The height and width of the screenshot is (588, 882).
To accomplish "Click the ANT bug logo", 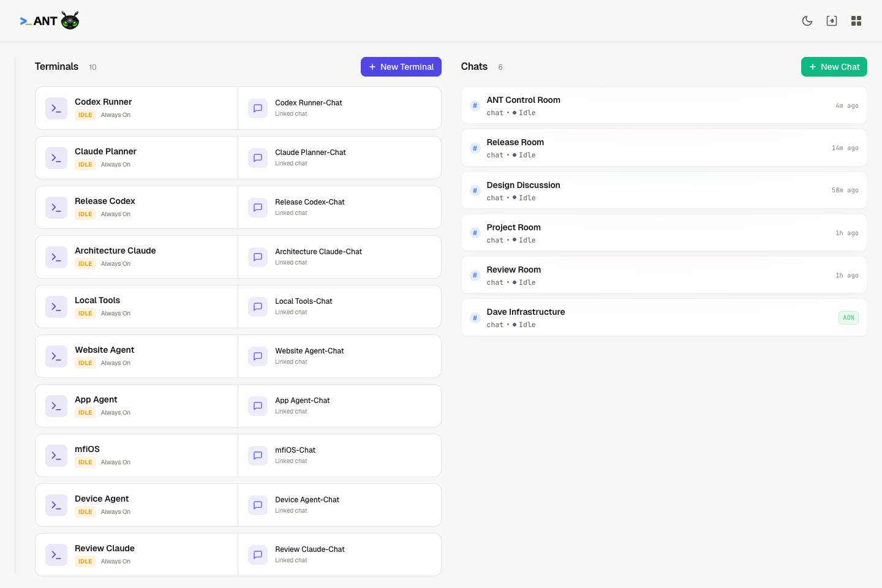I will (x=68, y=20).
